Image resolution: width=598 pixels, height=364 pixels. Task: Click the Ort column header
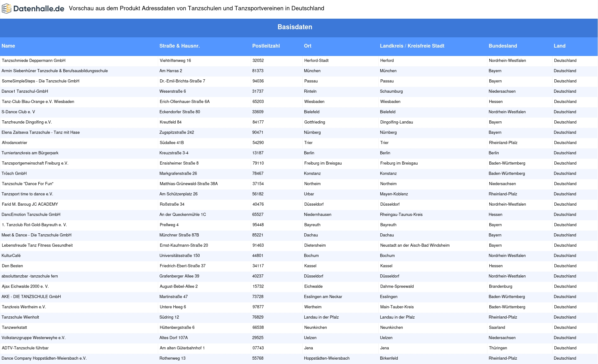coord(308,46)
